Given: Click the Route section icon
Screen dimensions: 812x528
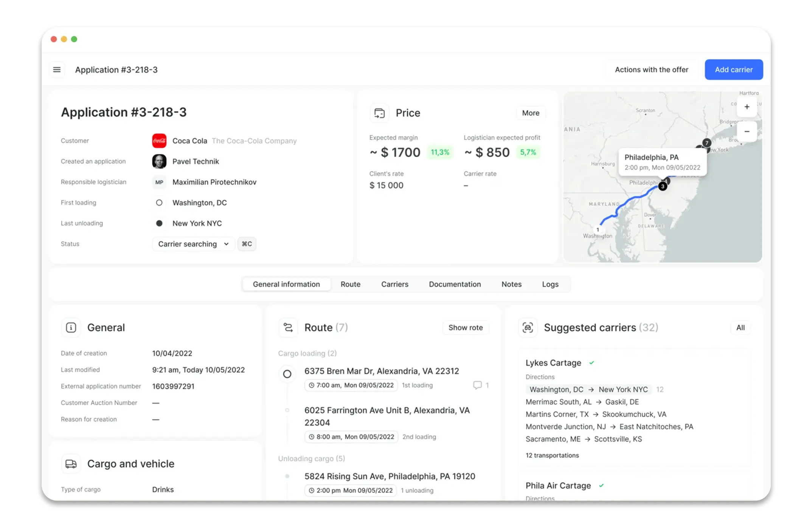Looking at the screenshot, I should coord(288,327).
